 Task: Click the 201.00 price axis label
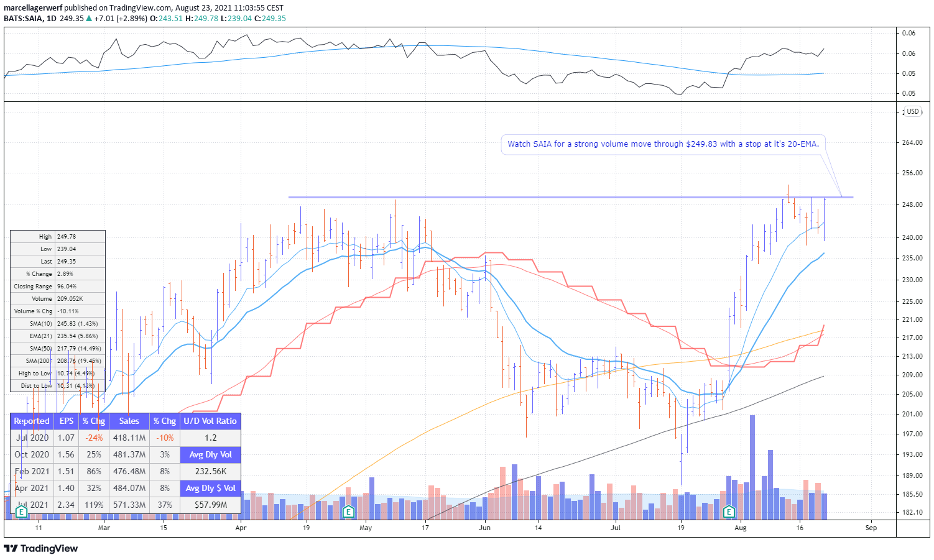point(912,414)
